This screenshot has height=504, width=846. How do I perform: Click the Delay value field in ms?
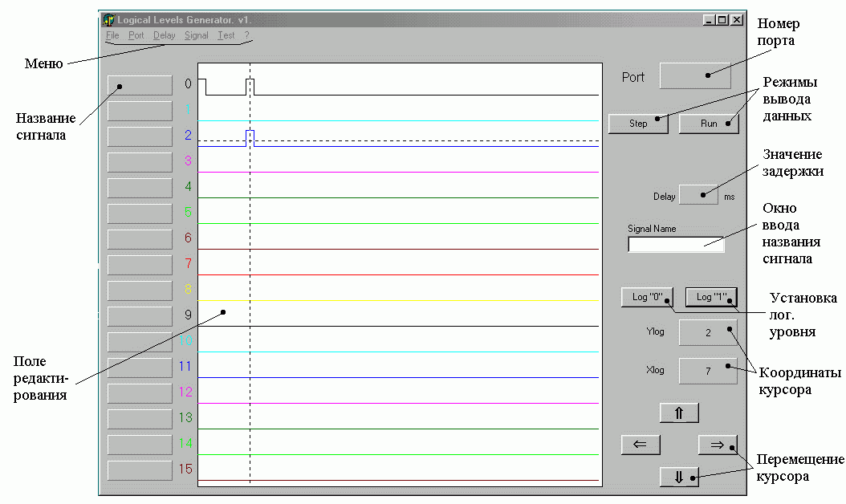tap(698, 195)
